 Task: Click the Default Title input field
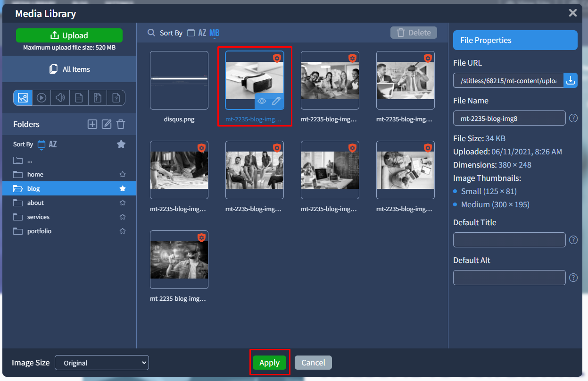[x=509, y=240]
